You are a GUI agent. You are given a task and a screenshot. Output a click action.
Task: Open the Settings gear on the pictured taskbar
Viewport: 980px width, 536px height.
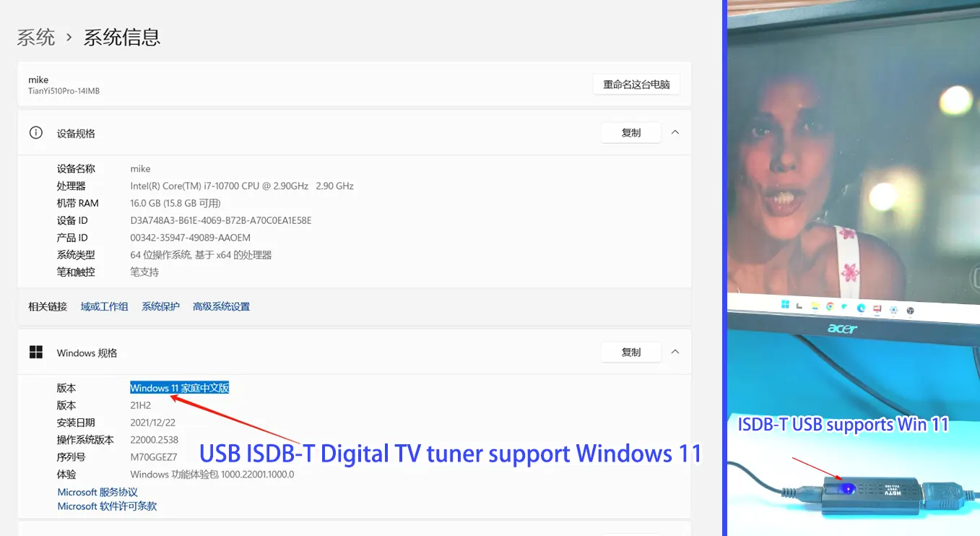[x=894, y=308]
